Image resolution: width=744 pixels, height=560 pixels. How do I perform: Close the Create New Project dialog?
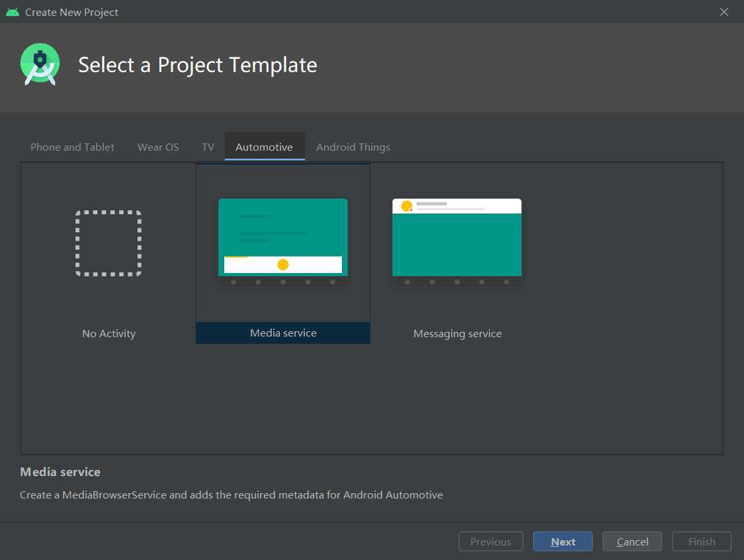click(724, 12)
